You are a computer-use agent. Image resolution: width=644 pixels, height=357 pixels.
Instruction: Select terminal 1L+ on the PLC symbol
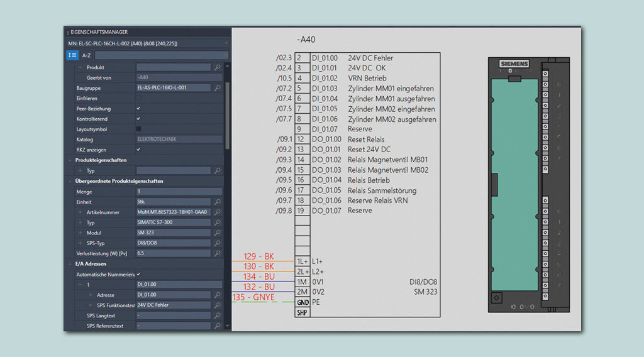pos(303,261)
